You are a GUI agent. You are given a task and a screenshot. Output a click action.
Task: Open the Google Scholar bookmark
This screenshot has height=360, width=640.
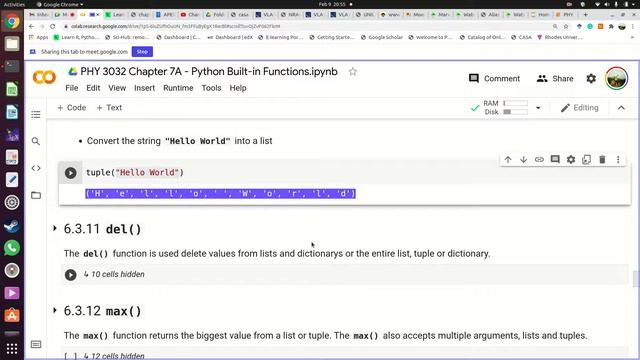click(382, 37)
